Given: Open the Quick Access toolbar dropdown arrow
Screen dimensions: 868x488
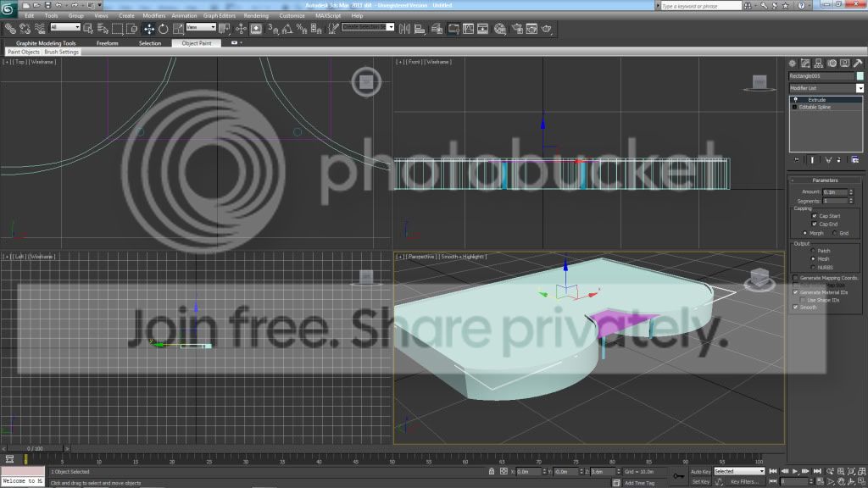Looking at the screenshot, I should tap(100, 5).
